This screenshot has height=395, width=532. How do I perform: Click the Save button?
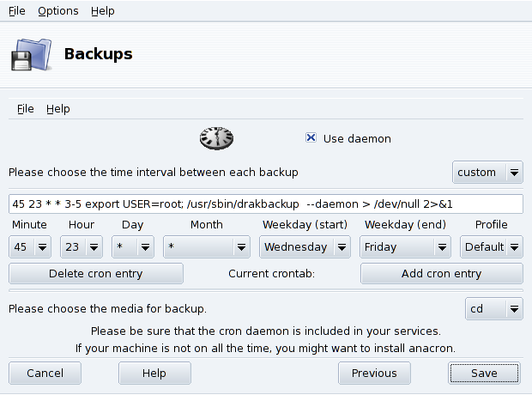[x=484, y=374]
